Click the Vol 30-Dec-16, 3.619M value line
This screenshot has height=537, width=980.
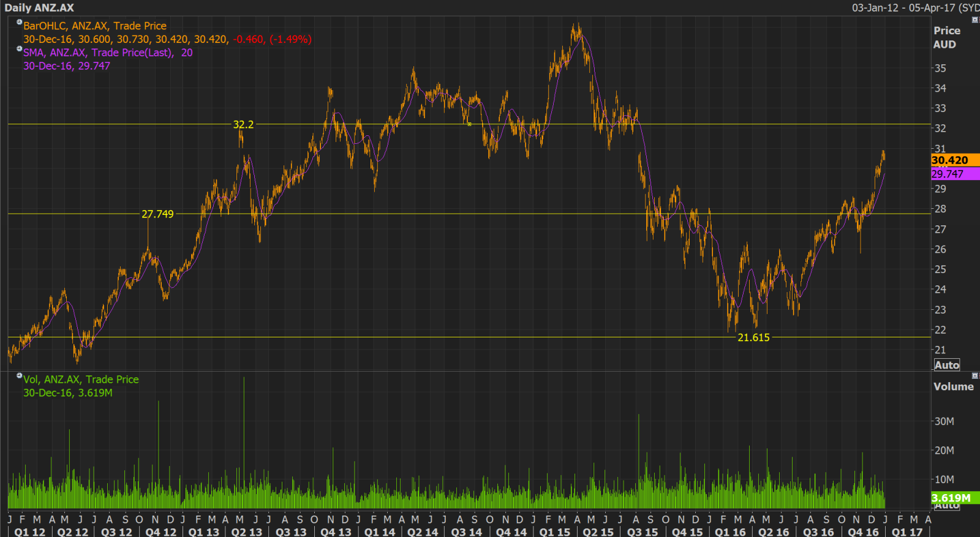pyautogui.click(x=68, y=393)
